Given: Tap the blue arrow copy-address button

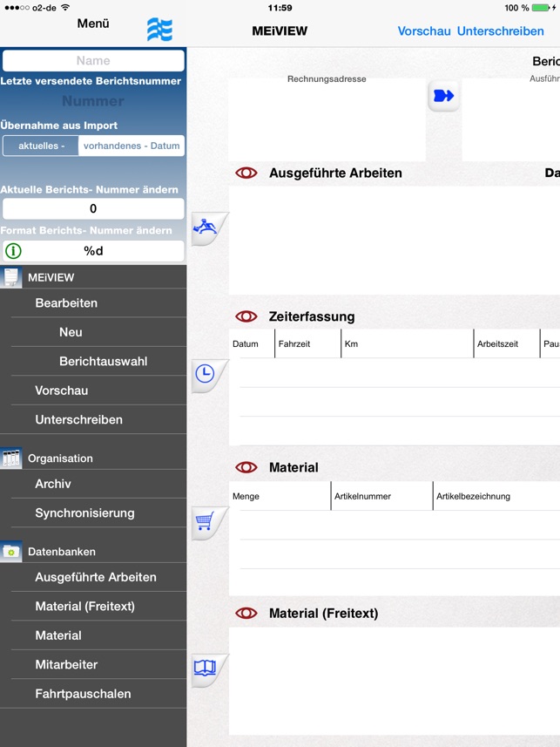Looking at the screenshot, I should click(x=444, y=96).
